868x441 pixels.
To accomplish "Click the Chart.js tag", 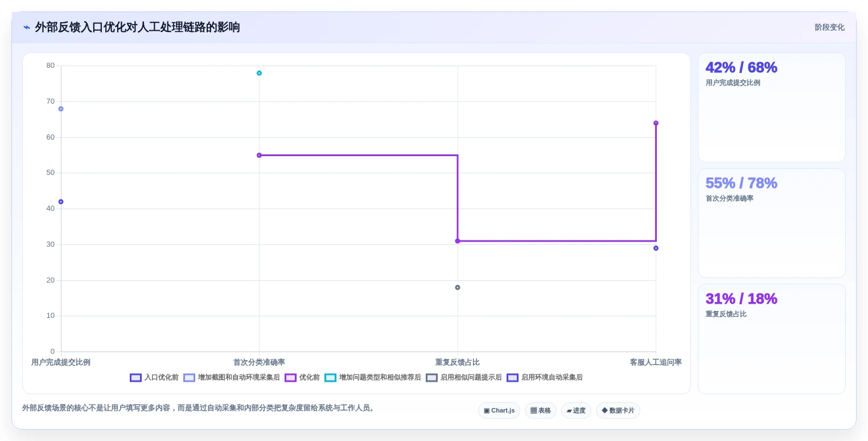I will click(499, 410).
